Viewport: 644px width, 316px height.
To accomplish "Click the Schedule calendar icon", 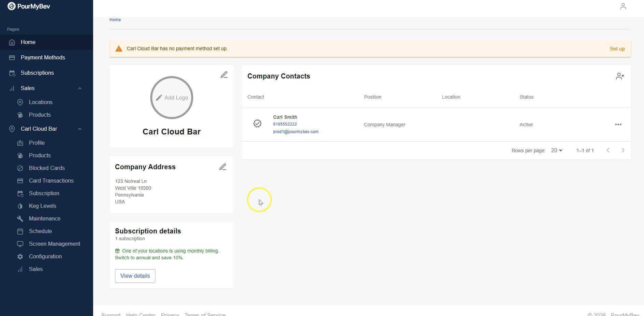I will [x=20, y=231].
